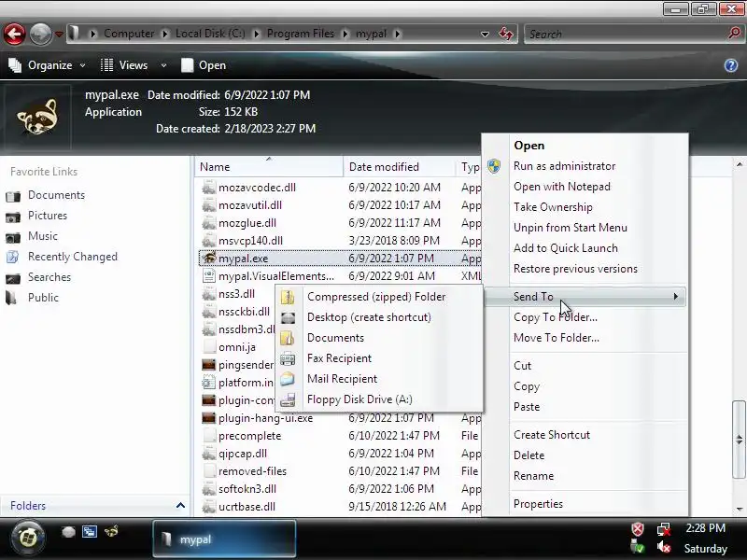
Task: Send to Fax Recipient
Action: (379, 357)
